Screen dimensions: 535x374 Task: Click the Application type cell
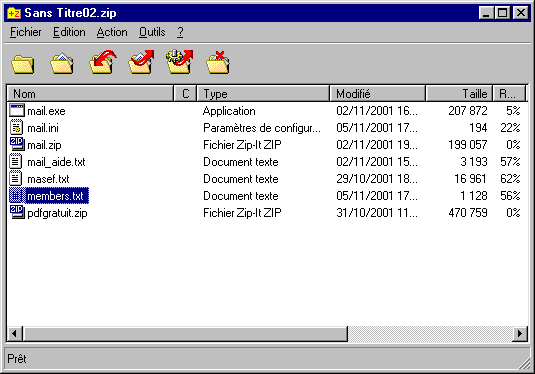pyautogui.click(x=229, y=111)
